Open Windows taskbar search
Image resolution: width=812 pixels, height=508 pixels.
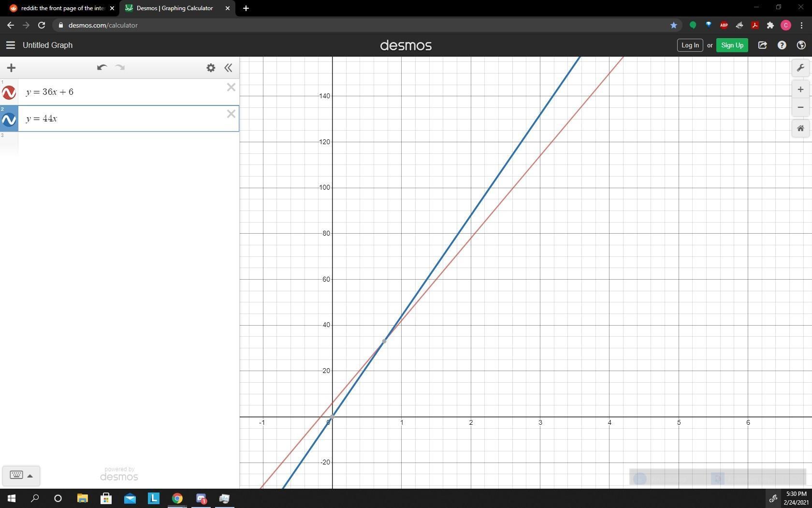tap(35, 498)
